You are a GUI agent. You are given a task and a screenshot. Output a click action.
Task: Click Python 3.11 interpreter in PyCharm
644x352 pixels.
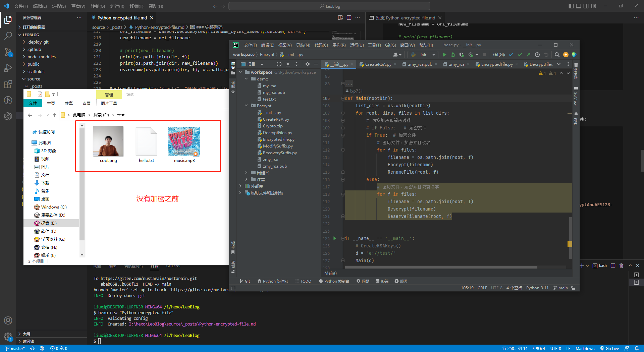point(537,288)
